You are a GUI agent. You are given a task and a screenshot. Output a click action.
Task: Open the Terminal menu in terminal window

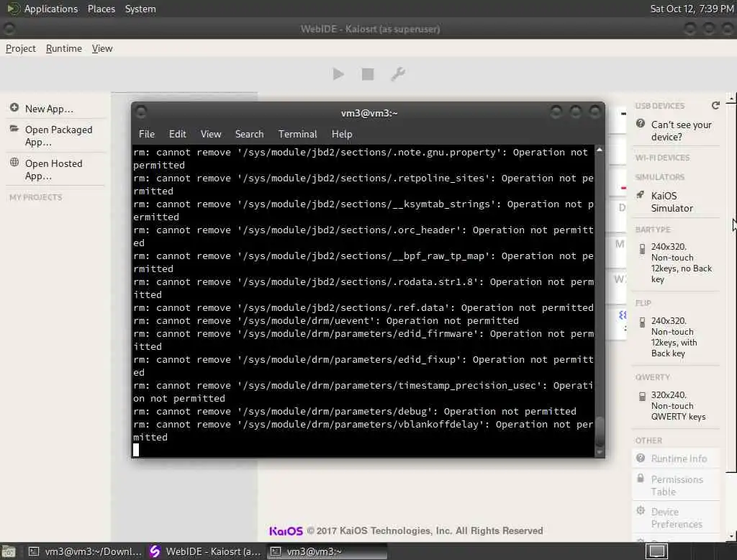coord(297,134)
